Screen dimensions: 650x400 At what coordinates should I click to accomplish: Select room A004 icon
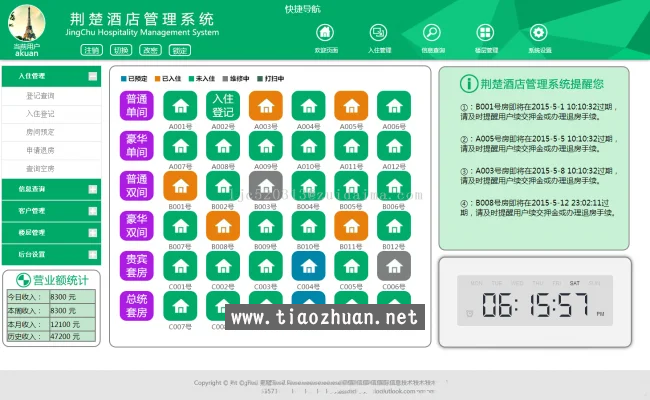pyautogui.click(x=308, y=106)
